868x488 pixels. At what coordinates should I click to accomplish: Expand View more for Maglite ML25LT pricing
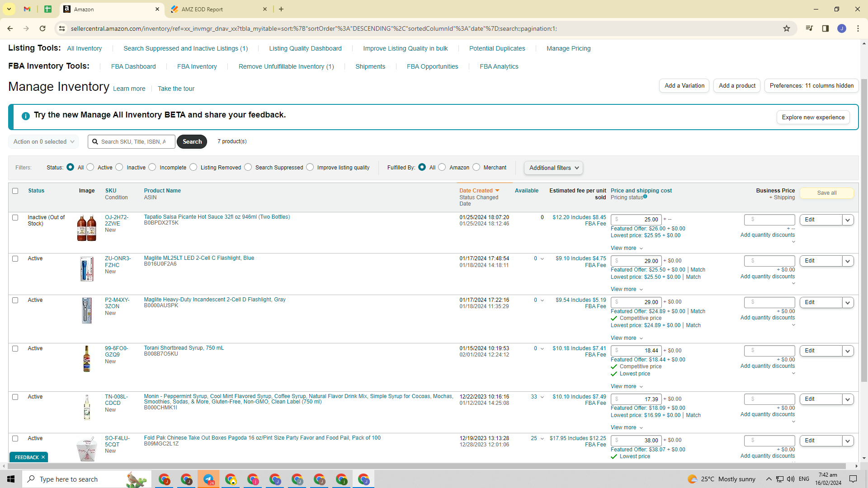(x=627, y=289)
